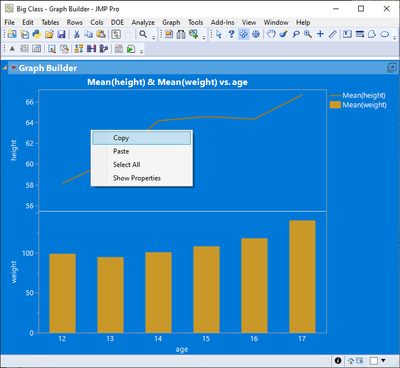Open the File menu
This screenshot has height=368, width=400.
[9, 22]
